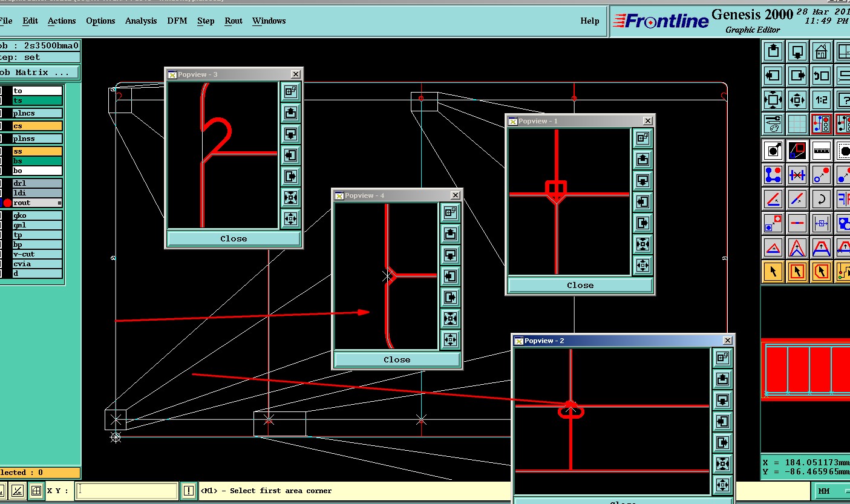The image size is (850, 504).
Task: Click the exclamation mark button beside XY field
Action: (x=189, y=491)
